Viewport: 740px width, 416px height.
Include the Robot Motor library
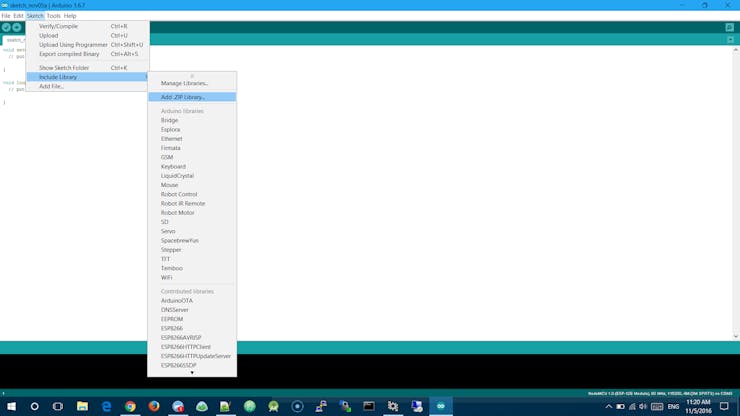tap(192, 213)
